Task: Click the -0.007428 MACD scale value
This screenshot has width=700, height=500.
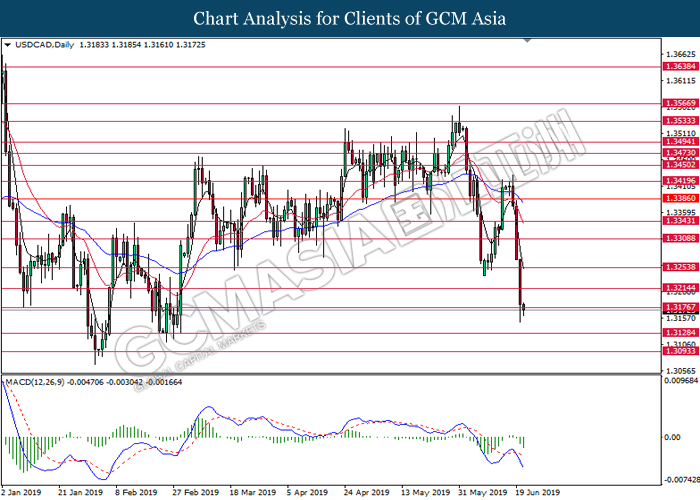Action: [x=681, y=480]
